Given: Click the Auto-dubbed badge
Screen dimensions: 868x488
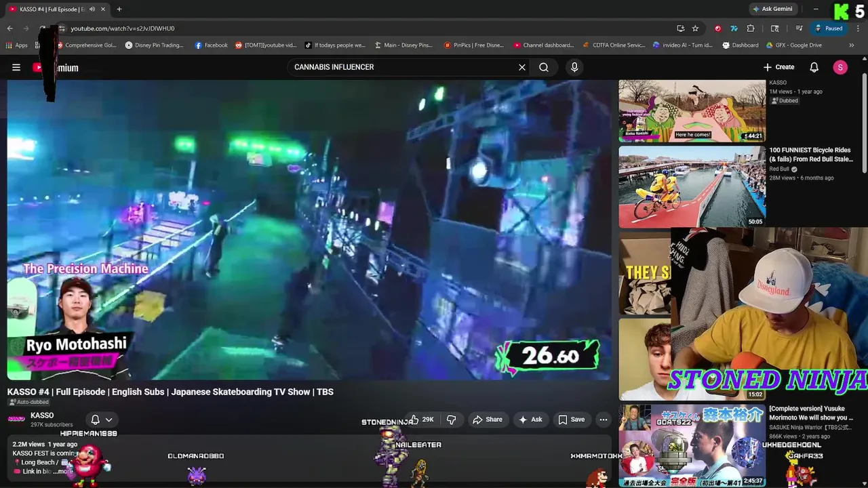Looking at the screenshot, I should (x=28, y=403).
